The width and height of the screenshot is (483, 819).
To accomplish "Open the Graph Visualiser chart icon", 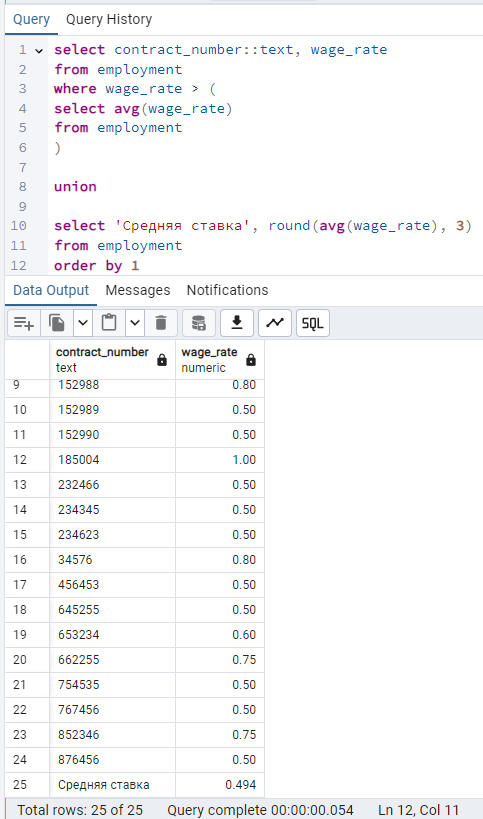I will click(x=275, y=323).
